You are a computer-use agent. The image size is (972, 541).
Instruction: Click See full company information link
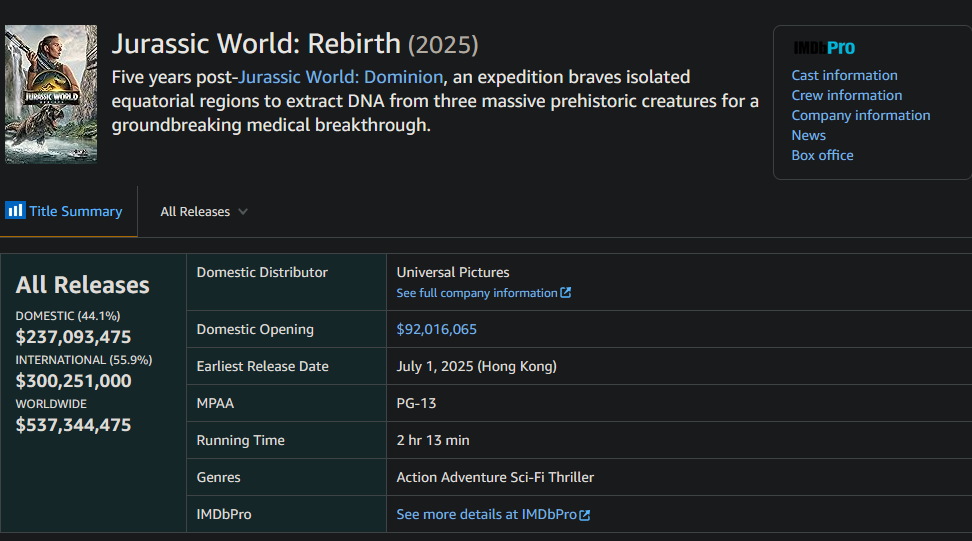[477, 292]
